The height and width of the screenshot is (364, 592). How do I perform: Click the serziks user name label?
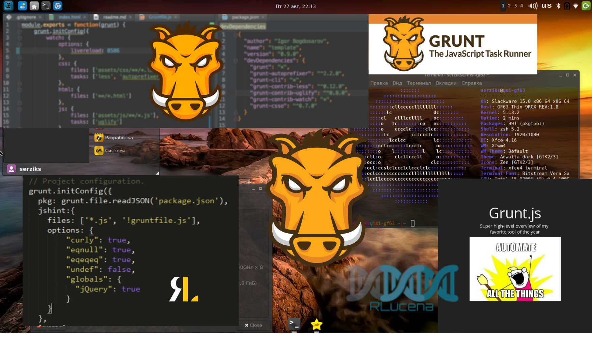tap(30, 169)
